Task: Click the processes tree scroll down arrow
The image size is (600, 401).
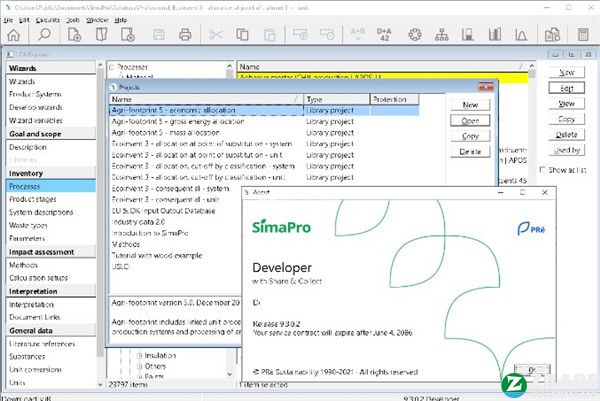Action: coord(229,374)
